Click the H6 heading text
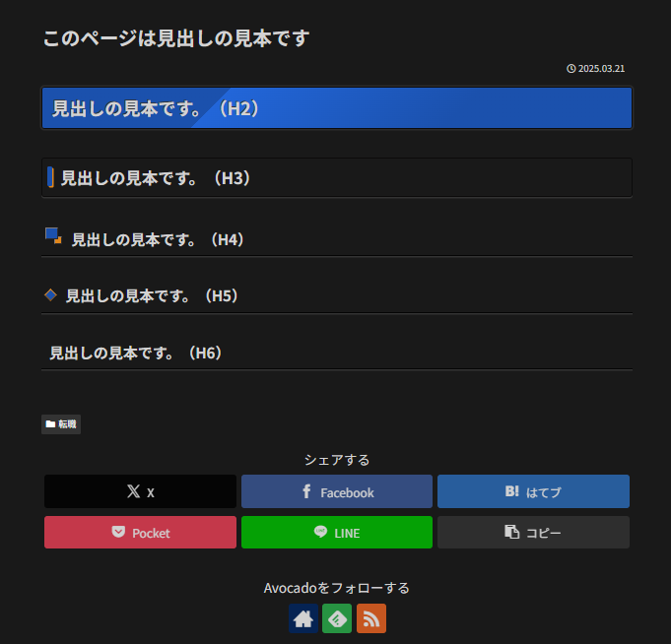This screenshot has height=644, width=671. (136, 353)
